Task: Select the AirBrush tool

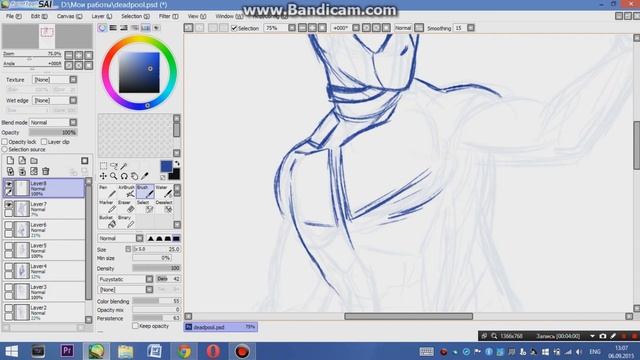Action: 127,191
